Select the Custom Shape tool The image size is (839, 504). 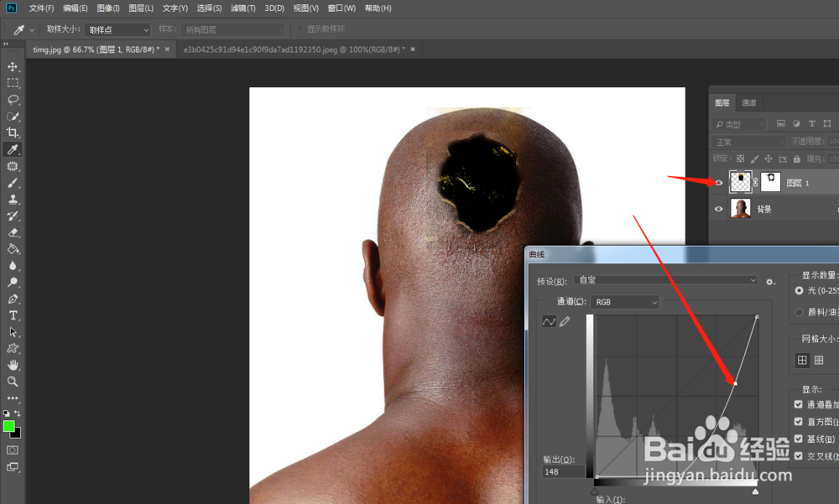(13, 349)
